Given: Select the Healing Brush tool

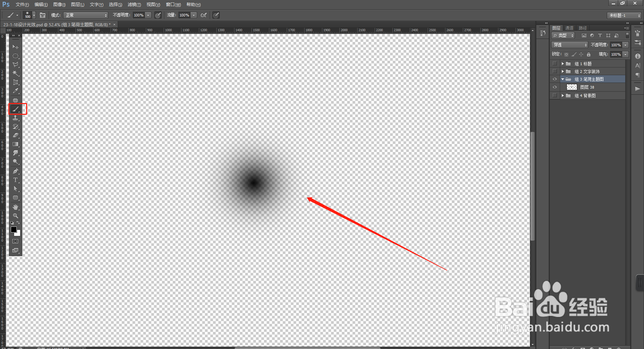Looking at the screenshot, I should (x=15, y=100).
